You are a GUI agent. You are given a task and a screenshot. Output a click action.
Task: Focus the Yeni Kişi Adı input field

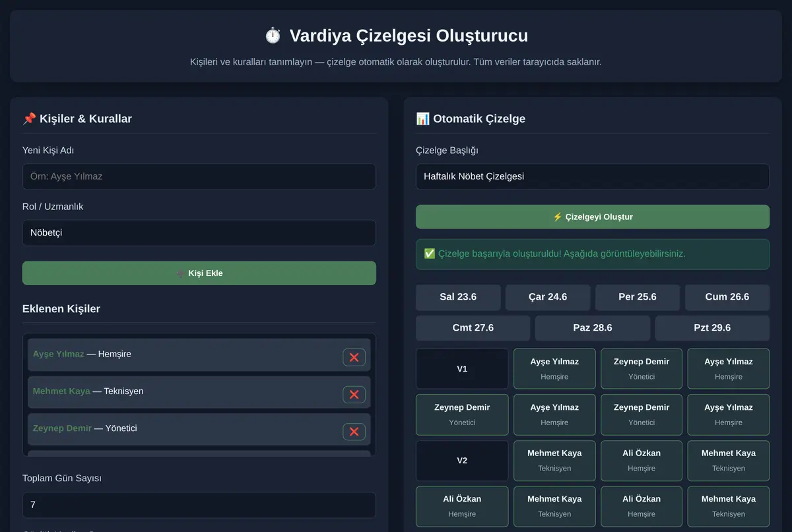[199, 176]
